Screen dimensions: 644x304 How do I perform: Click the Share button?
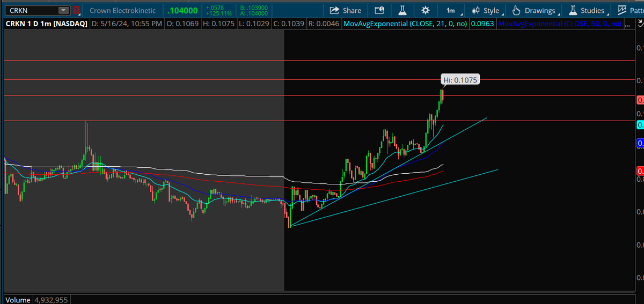point(345,10)
